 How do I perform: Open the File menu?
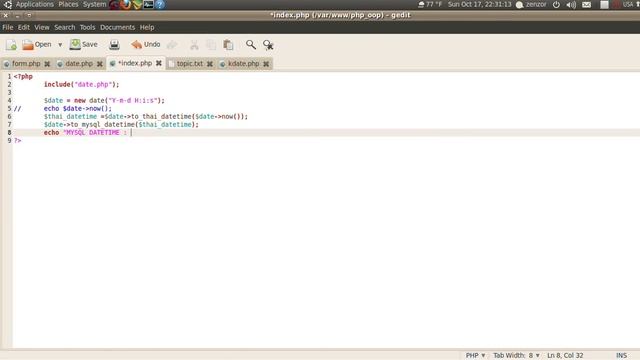coord(8,27)
